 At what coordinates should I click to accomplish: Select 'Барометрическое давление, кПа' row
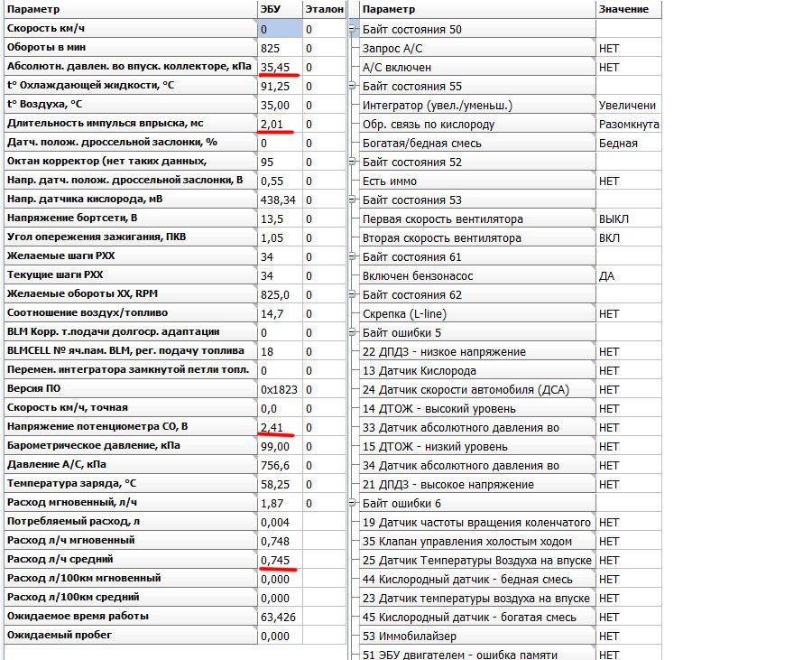[x=131, y=445]
